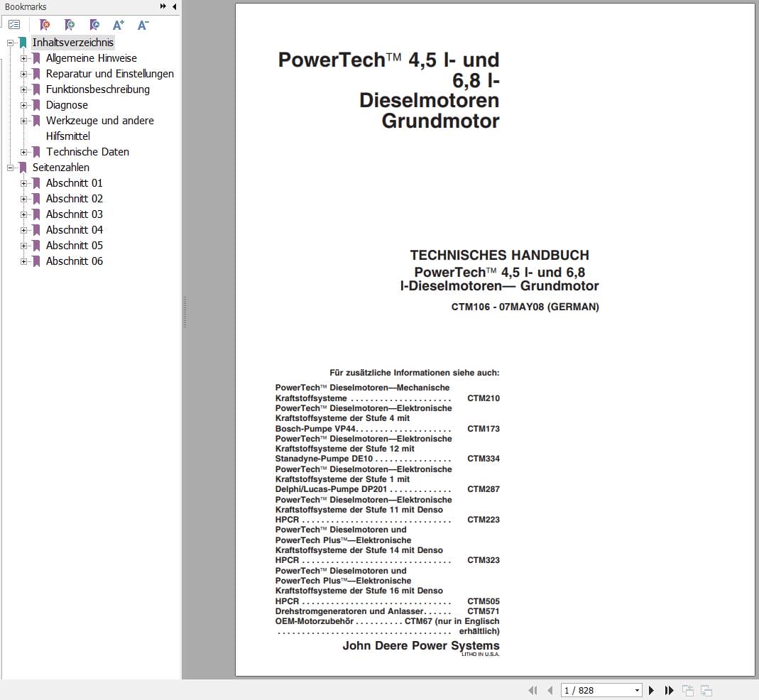Expand Abschnitt 01 bookmark node

[x=23, y=183]
